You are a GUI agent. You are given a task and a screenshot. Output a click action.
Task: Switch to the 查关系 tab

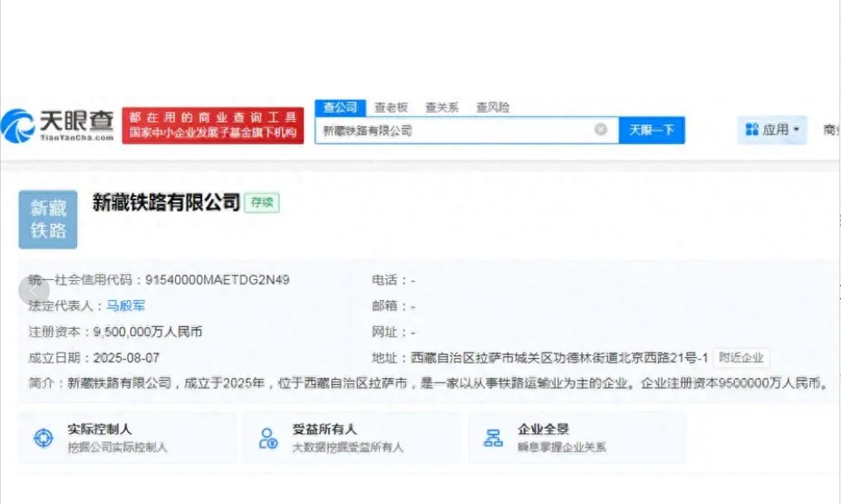[x=441, y=108]
